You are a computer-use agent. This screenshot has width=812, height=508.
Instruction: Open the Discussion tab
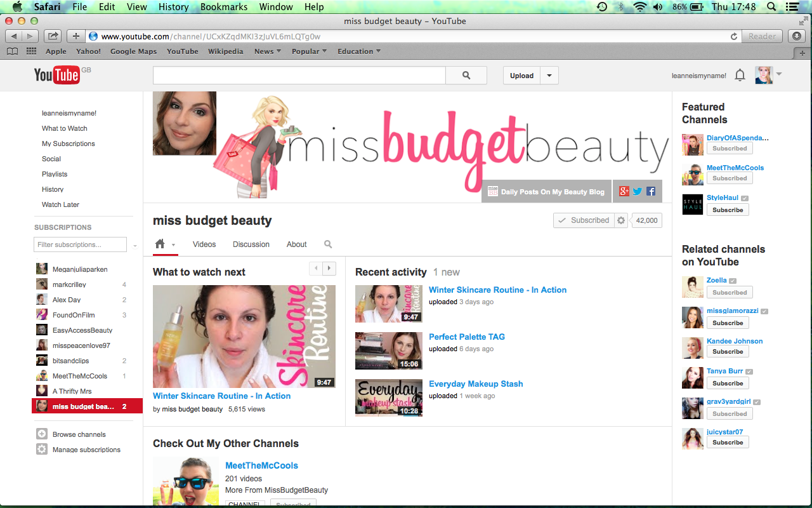pyautogui.click(x=251, y=244)
